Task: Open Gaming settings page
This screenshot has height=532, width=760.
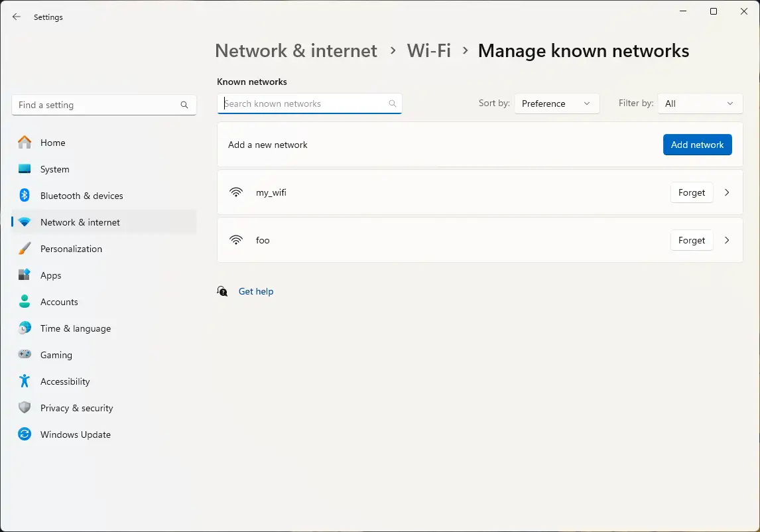Action: tap(104, 355)
